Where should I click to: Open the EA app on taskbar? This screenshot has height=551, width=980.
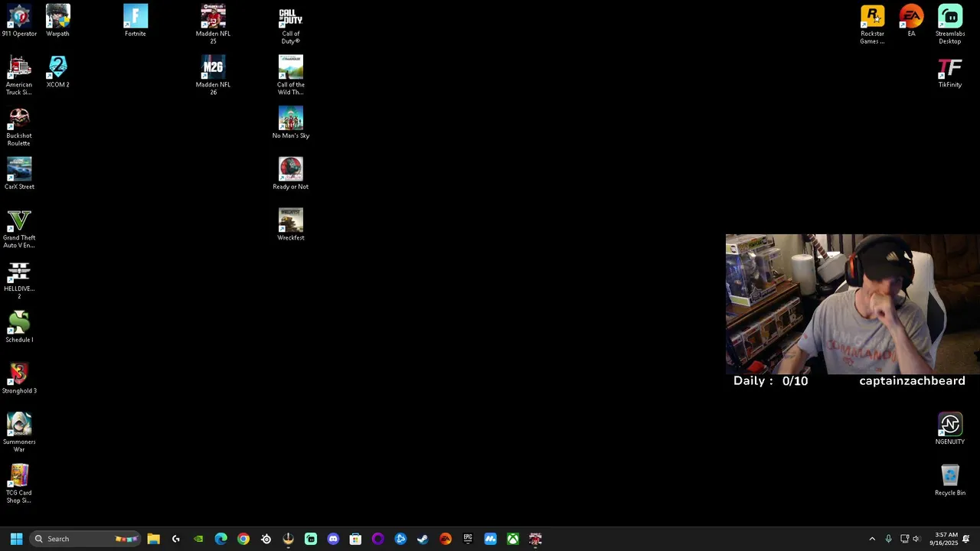tap(446, 539)
